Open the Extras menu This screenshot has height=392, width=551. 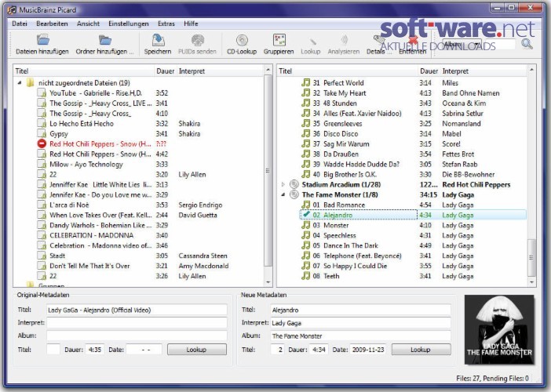[x=166, y=24]
